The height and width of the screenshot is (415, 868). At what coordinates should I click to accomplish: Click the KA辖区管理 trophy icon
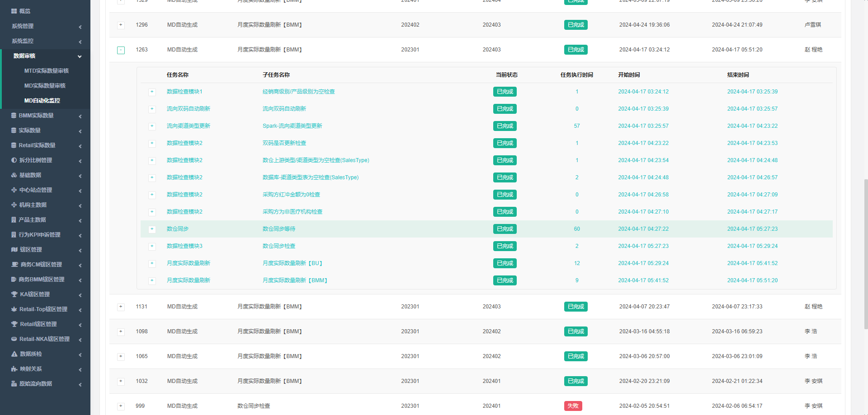14,294
